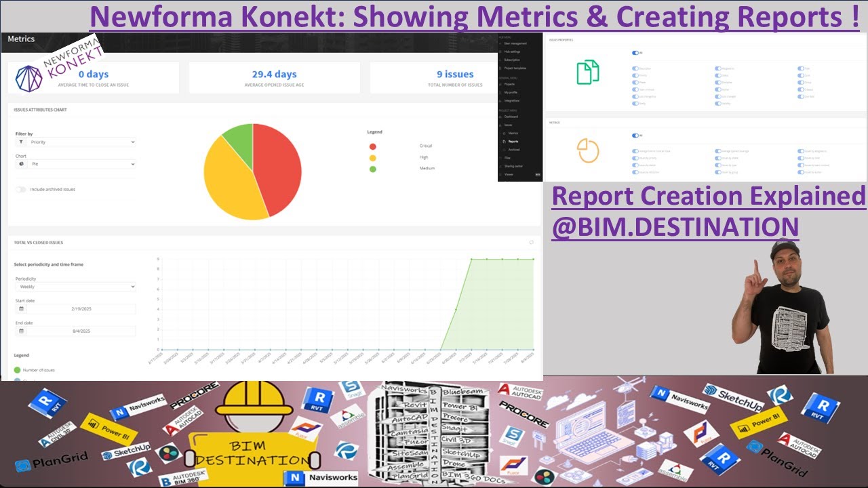Open the Start date calendar icon
The image size is (868, 488).
pyautogui.click(x=21, y=308)
